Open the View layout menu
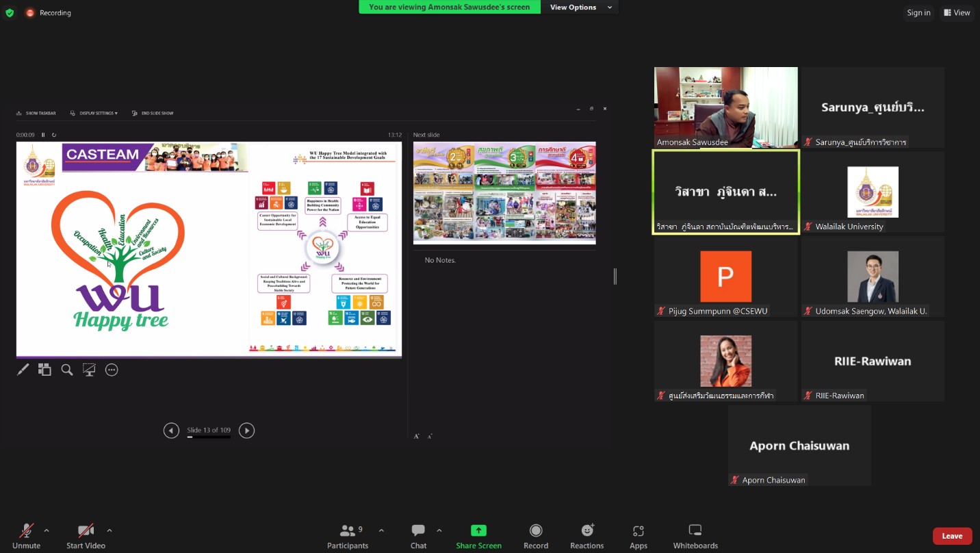The width and height of the screenshot is (980, 553). point(956,12)
